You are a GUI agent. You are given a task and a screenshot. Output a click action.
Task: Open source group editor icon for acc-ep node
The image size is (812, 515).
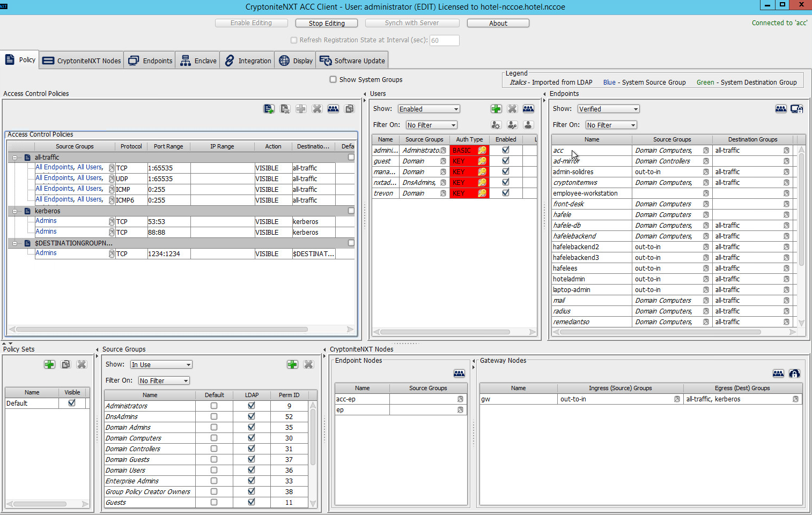[x=460, y=399]
